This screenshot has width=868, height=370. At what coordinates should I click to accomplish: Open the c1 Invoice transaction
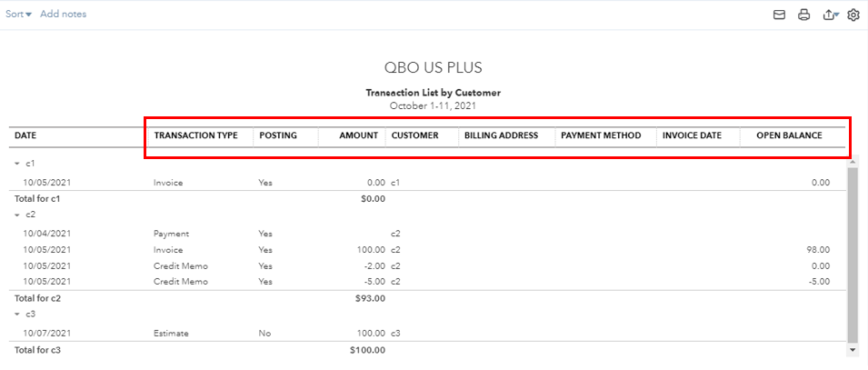click(168, 183)
